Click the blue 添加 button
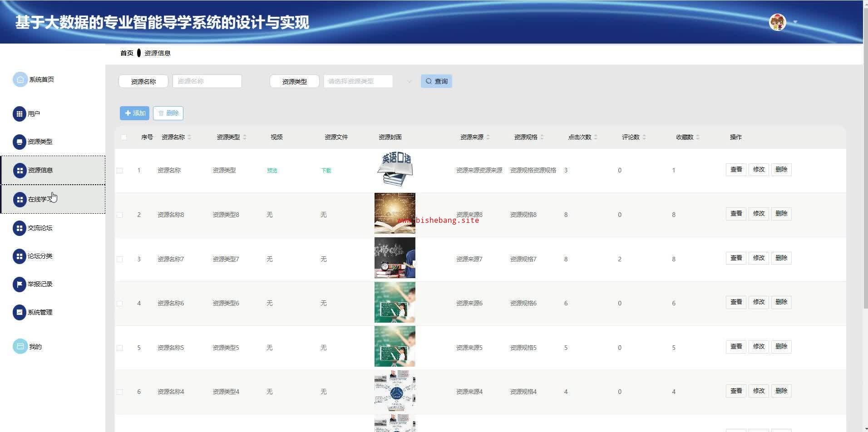This screenshot has height=432, width=868. point(135,113)
